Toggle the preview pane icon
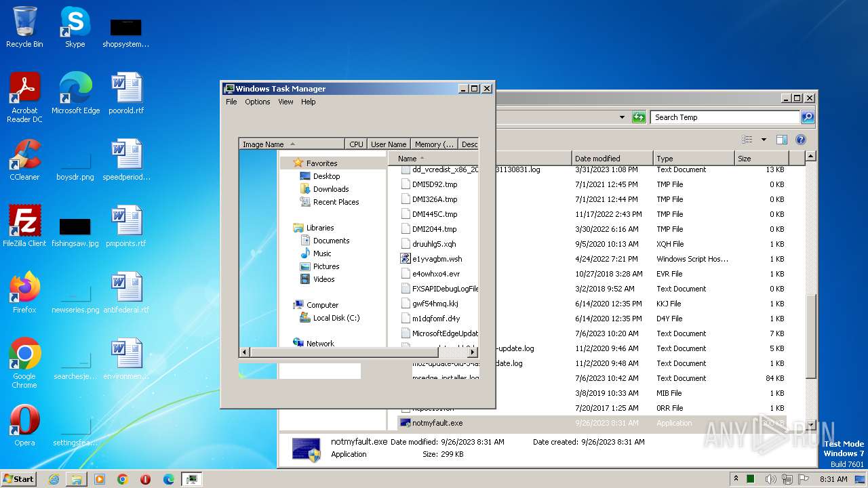The height and width of the screenshot is (488, 868). click(x=782, y=140)
